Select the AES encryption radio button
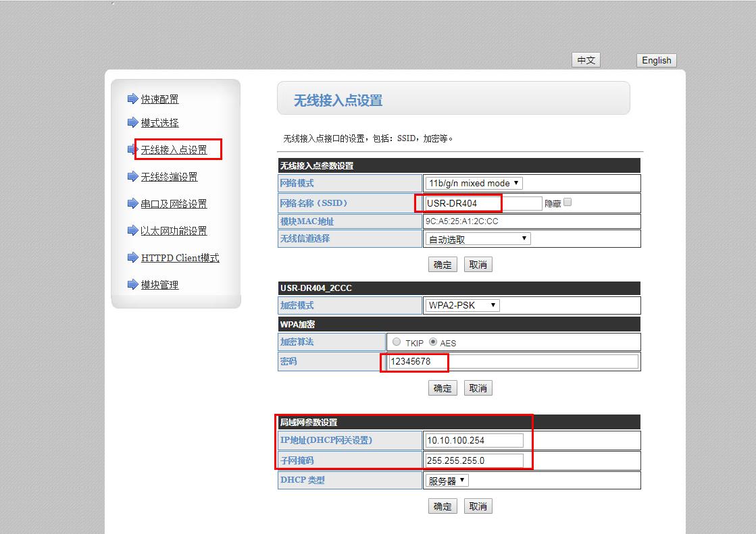This screenshot has width=756, height=534. (433, 342)
